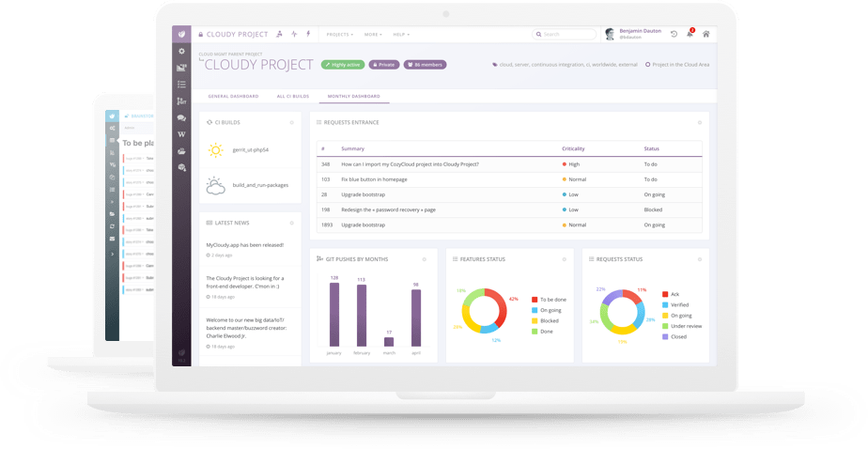Viewport: 868px width, 449px height.
Task: Open the MORE dropdown menu
Action: point(373,35)
